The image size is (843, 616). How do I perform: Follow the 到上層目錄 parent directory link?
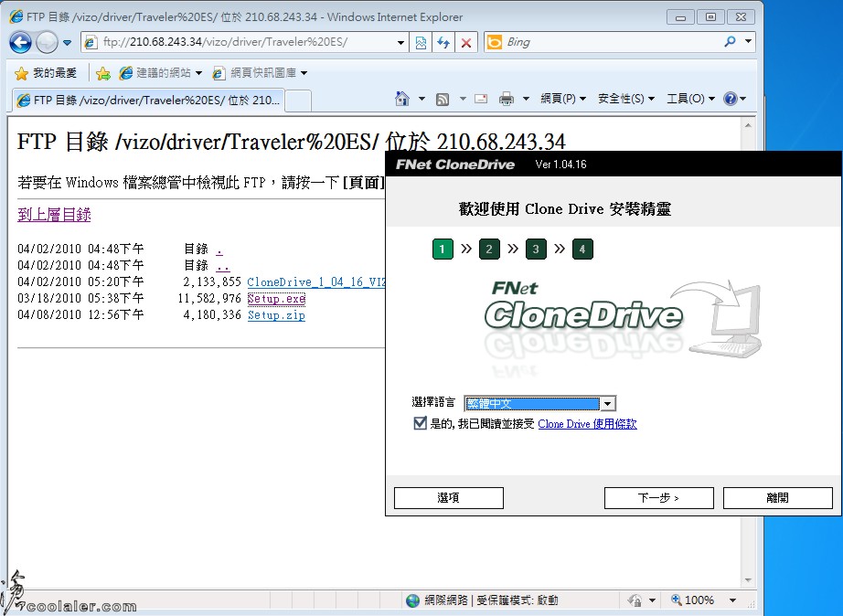pos(54,215)
